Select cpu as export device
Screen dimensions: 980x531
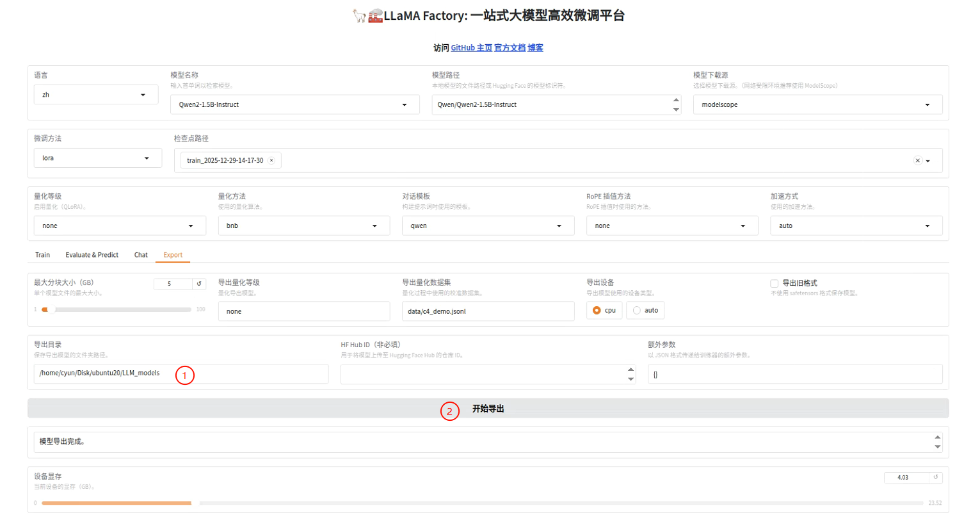point(604,310)
